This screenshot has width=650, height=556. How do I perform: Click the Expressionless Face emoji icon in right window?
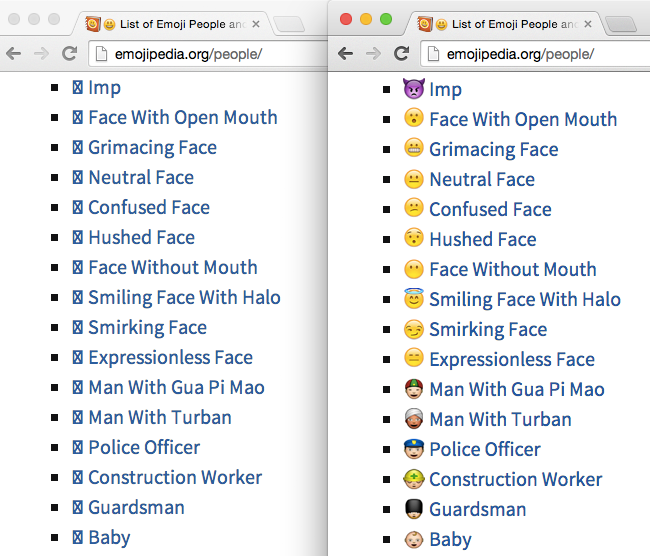414,358
